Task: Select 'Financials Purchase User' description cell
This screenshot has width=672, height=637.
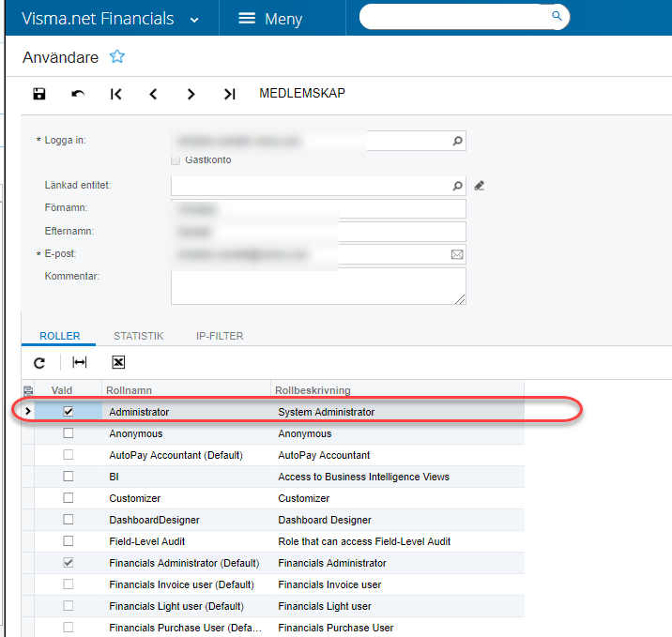Action: (x=397, y=628)
